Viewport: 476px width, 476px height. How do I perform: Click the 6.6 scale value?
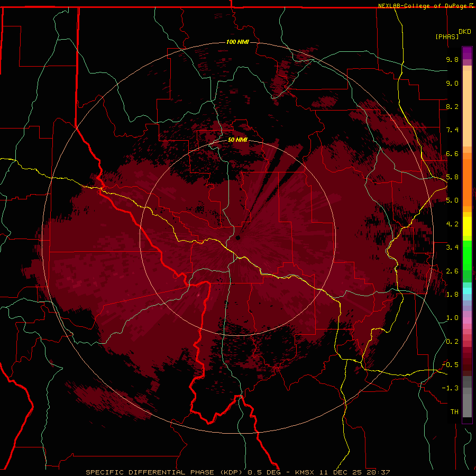(452, 153)
